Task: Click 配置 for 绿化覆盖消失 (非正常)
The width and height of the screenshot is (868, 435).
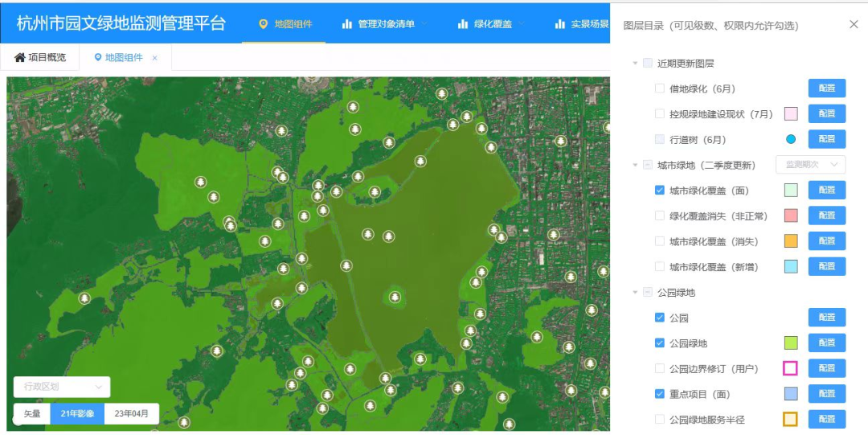Action: point(826,215)
